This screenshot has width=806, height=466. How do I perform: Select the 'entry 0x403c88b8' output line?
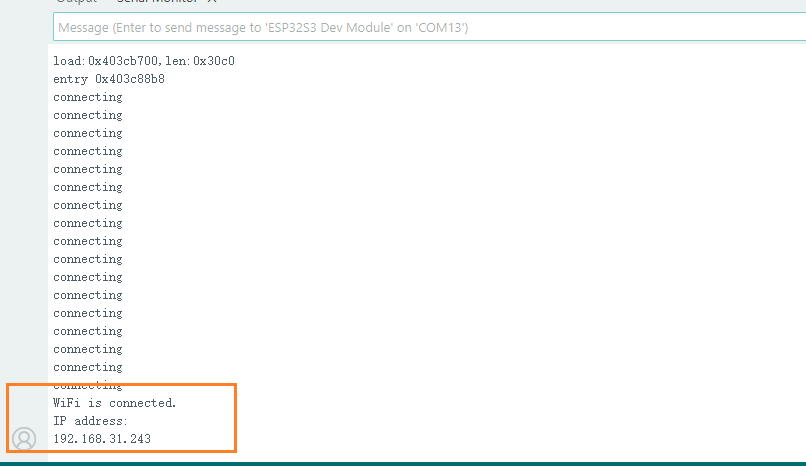coord(109,79)
